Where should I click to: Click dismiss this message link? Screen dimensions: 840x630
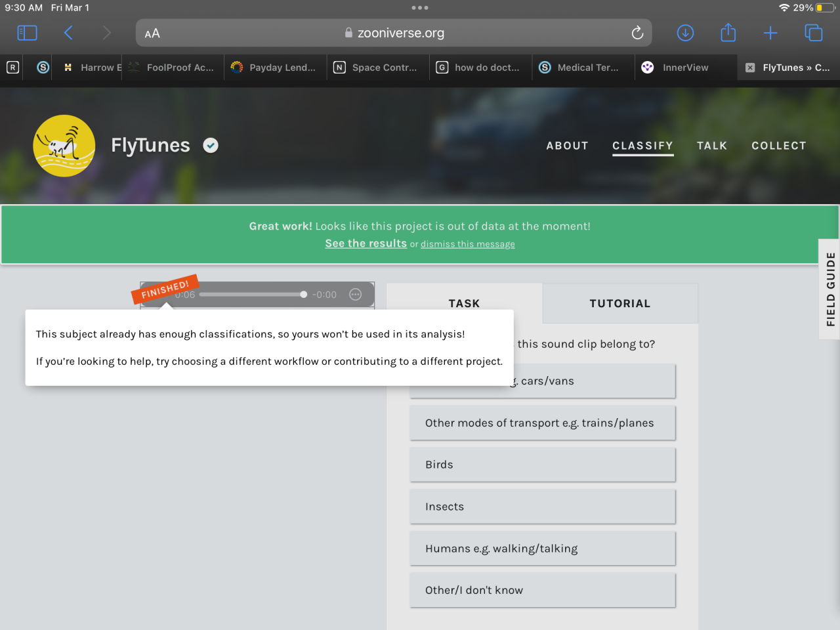(x=468, y=244)
